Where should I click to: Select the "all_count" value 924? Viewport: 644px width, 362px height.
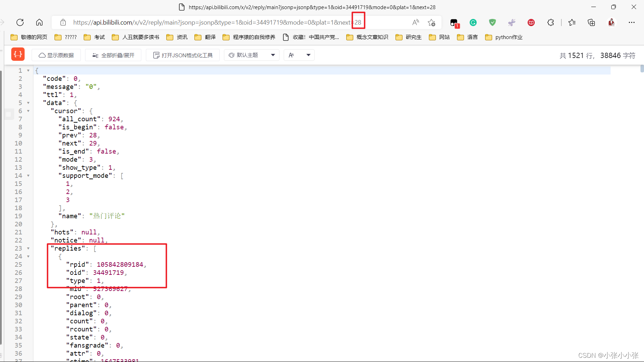(x=114, y=119)
